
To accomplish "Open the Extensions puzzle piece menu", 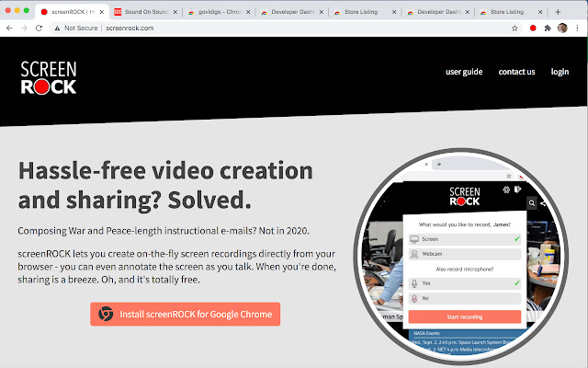I will [548, 29].
